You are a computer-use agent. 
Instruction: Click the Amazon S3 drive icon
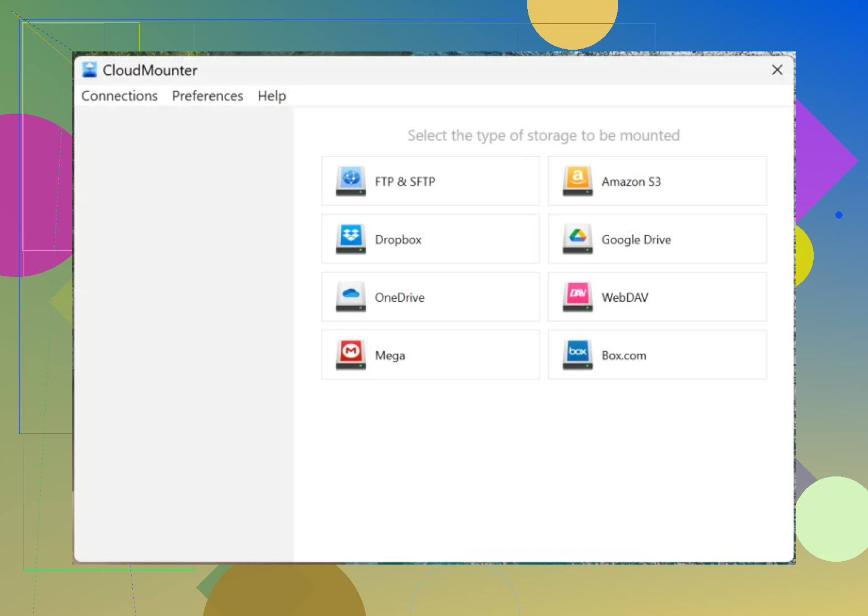[578, 181]
